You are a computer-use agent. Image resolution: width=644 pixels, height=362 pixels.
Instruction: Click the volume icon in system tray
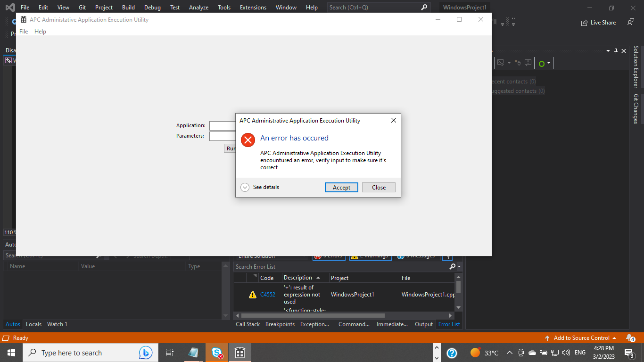point(566,353)
